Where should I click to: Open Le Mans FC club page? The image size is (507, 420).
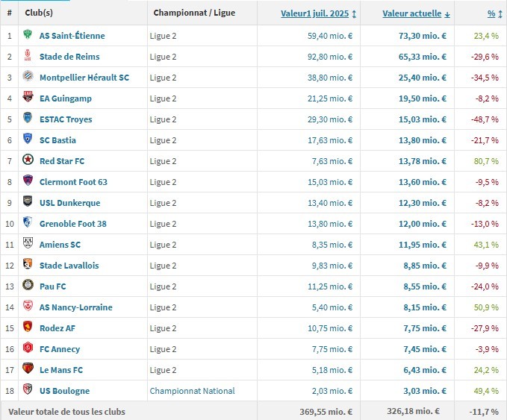click(61, 370)
